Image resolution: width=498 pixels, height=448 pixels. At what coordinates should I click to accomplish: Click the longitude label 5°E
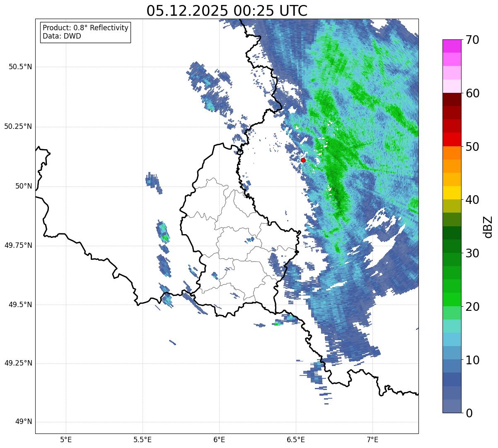coord(66,439)
